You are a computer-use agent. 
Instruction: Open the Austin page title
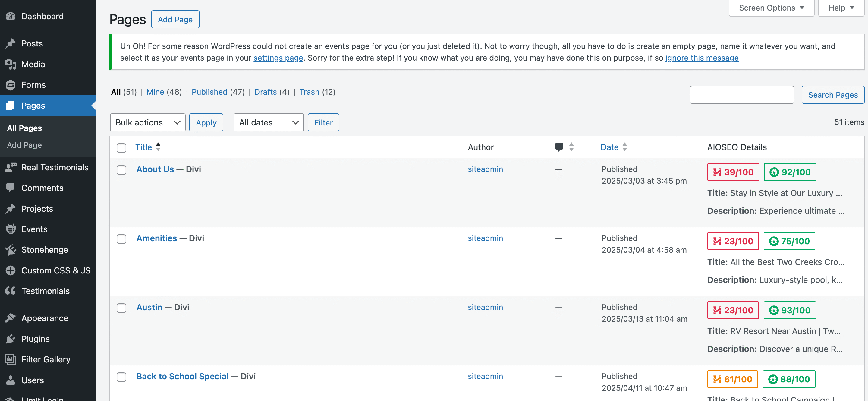[149, 307]
